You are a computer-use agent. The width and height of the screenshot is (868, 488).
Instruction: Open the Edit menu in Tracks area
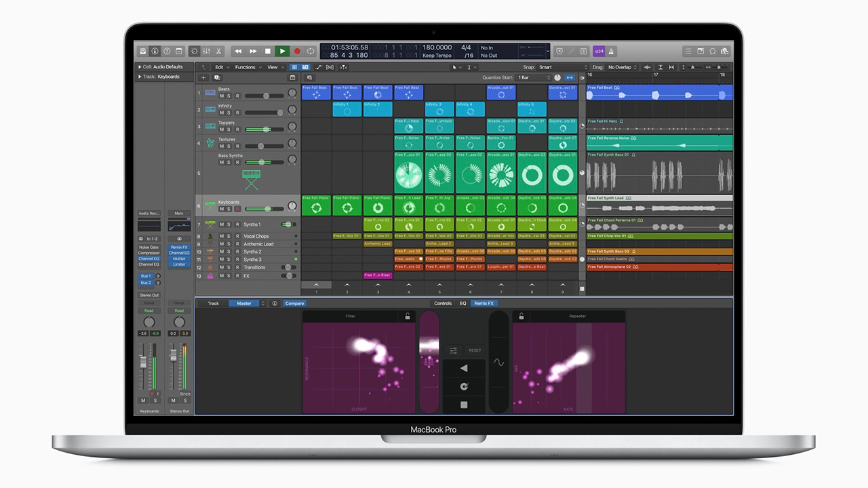(x=221, y=67)
